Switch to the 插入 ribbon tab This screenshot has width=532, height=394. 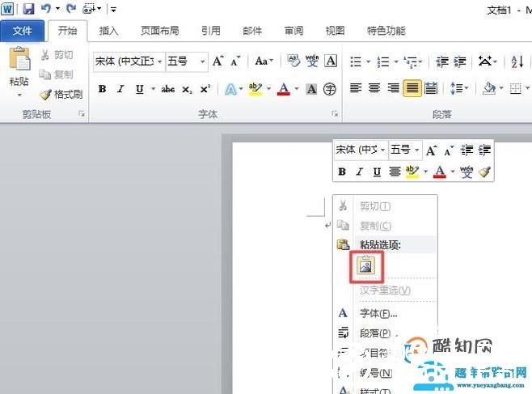coord(108,31)
